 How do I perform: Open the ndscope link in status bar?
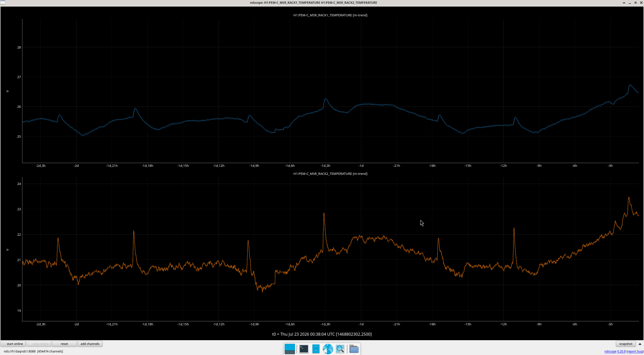[610, 351]
